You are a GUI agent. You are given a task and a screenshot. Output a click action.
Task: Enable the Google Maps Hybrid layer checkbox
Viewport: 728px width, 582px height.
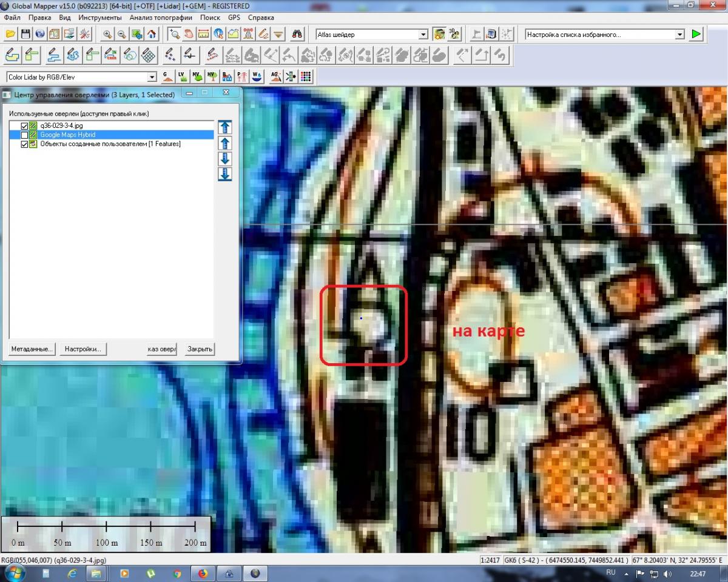25,135
